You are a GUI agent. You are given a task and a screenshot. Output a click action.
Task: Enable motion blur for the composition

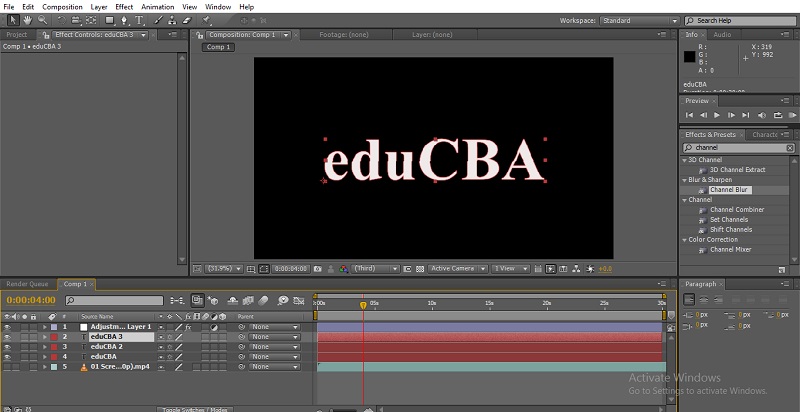pyautogui.click(x=263, y=300)
